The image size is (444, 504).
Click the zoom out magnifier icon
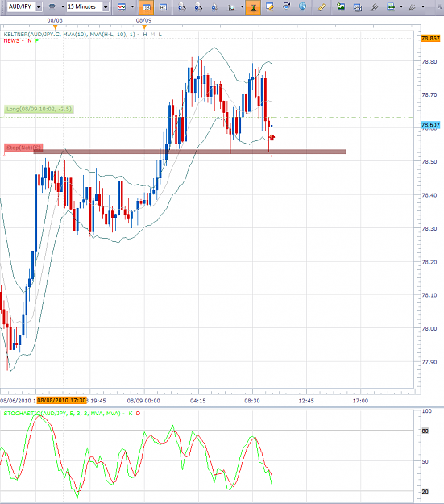tap(198, 6)
